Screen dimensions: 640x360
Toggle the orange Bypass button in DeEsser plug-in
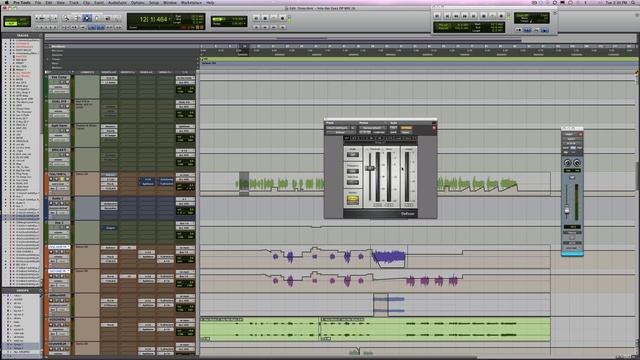(407, 128)
